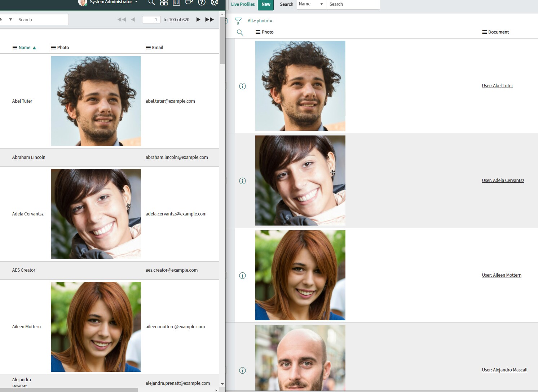Click the Email column header

coord(158,48)
